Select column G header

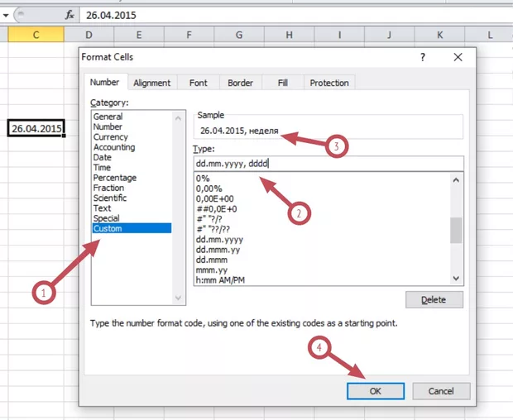[239, 35]
